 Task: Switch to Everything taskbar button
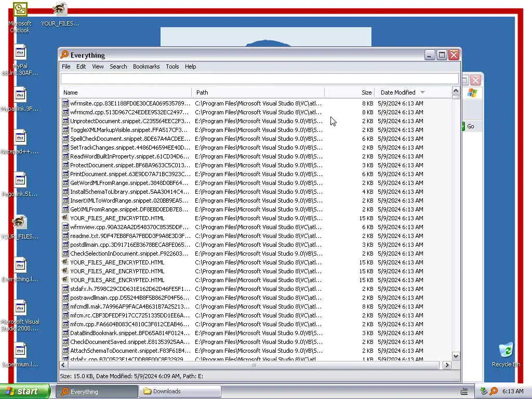(97, 392)
